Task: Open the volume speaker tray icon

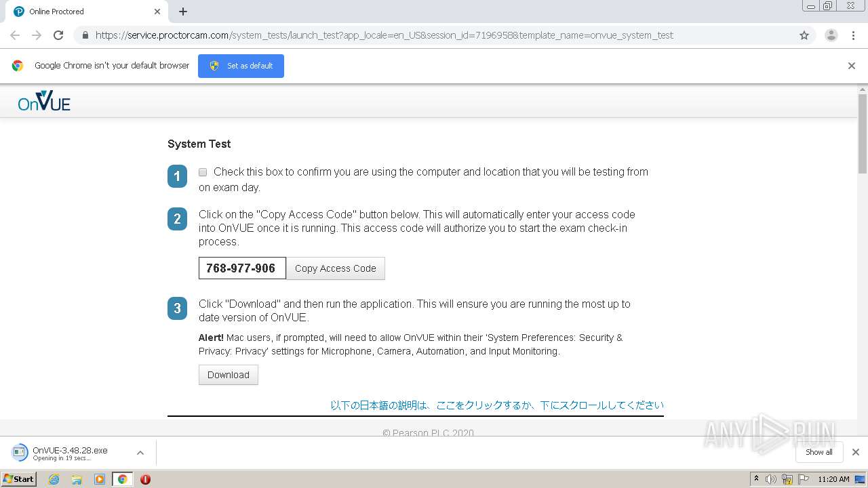Action: (771, 479)
